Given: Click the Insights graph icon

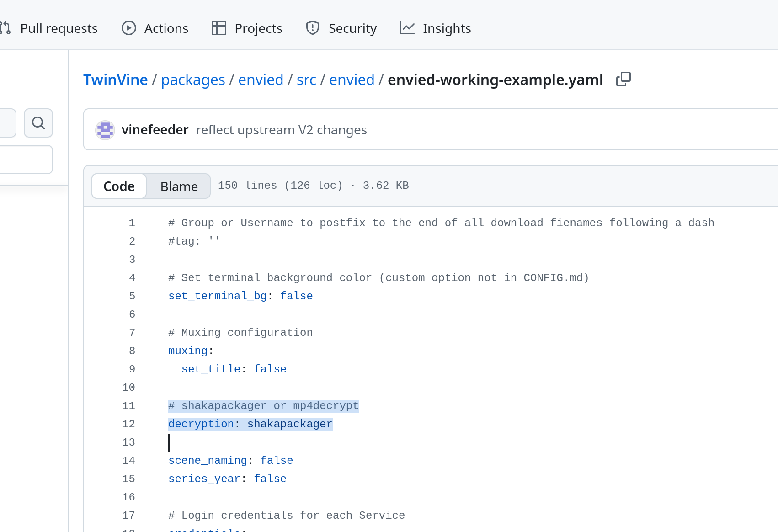Looking at the screenshot, I should click(x=407, y=28).
